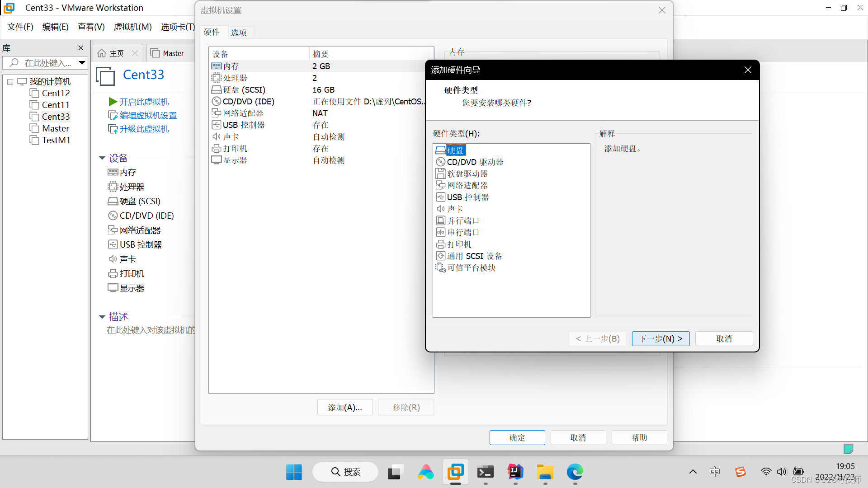Select 声卡 row in VM settings list
868x488 pixels.
pos(321,136)
